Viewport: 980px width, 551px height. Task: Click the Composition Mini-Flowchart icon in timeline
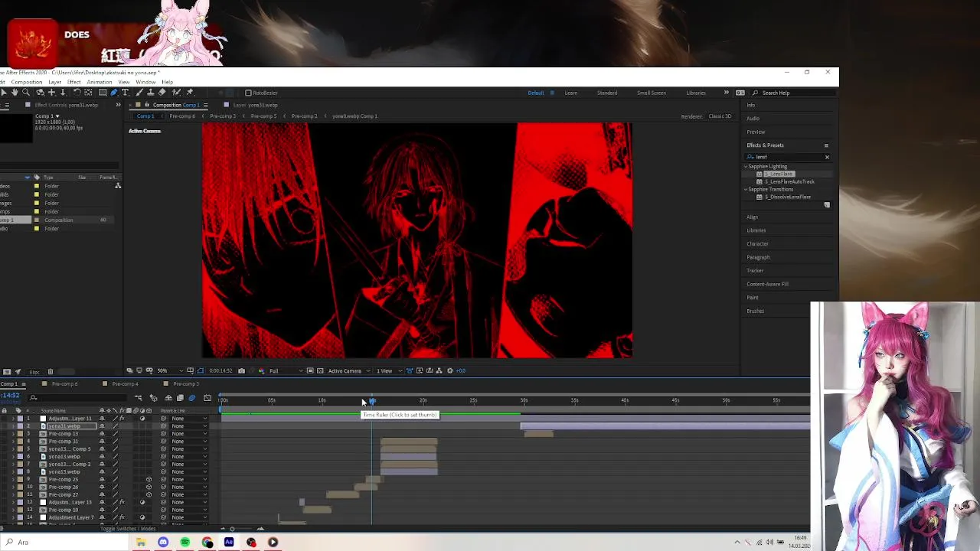138,398
